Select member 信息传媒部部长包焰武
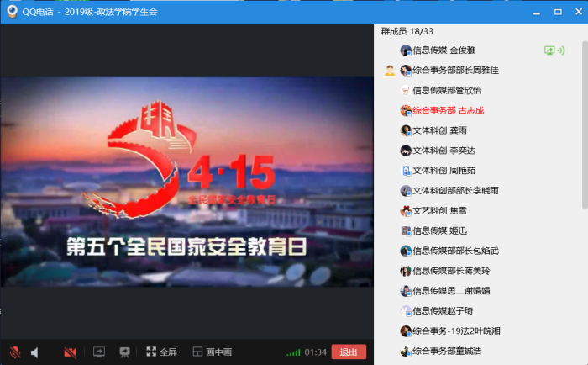Screen dimensions: 588x365 [x=455, y=251]
